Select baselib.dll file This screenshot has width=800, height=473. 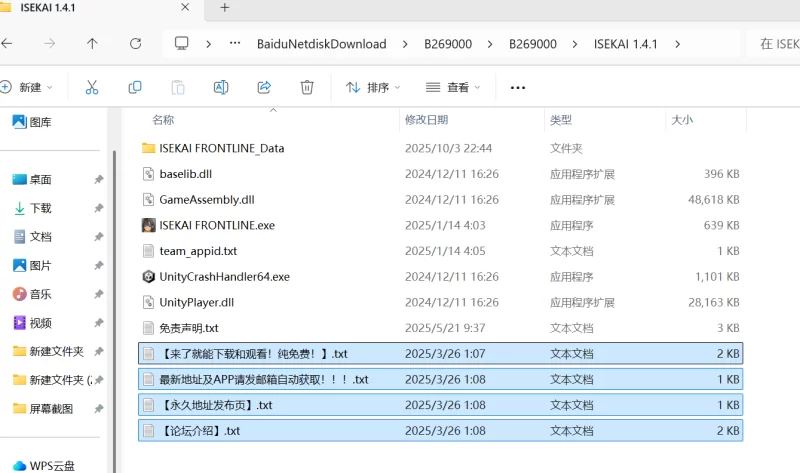pyautogui.click(x=441, y=174)
